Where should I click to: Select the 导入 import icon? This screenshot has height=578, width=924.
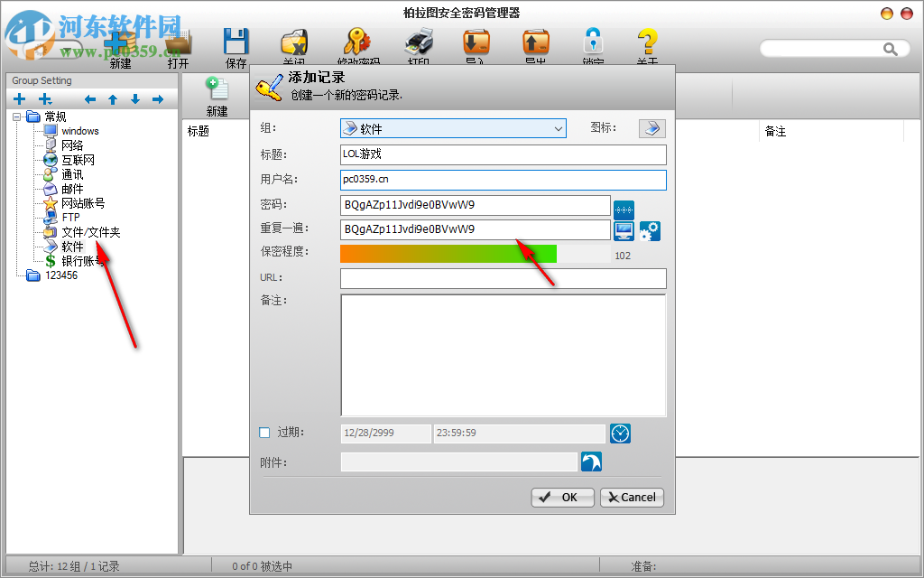pyautogui.click(x=476, y=41)
